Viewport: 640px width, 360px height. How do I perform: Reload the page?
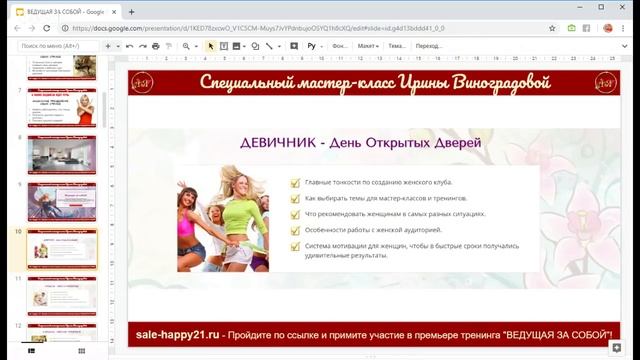coord(47,28)
